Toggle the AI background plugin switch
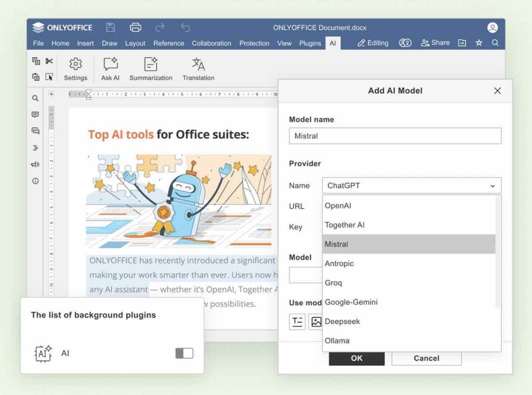Image resolution: width=532 pixels, height=395 pixels. pyautogui.click(x=183, y=353)
